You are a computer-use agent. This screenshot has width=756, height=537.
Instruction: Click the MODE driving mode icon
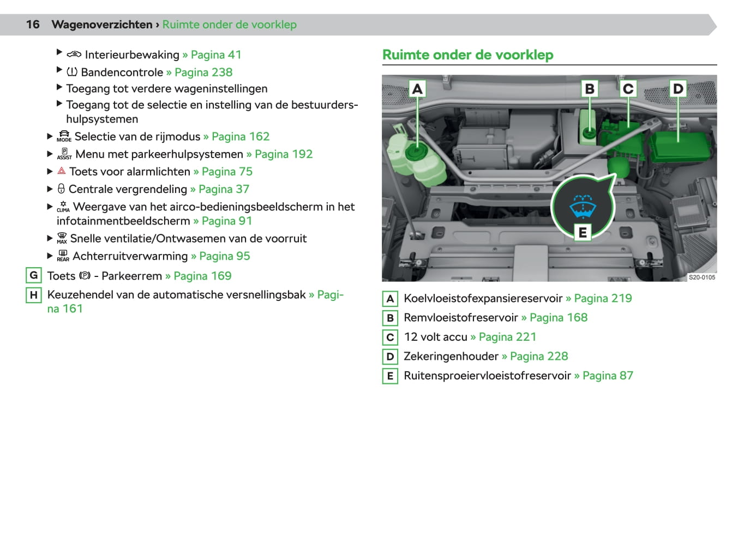[x=64, y=136]
